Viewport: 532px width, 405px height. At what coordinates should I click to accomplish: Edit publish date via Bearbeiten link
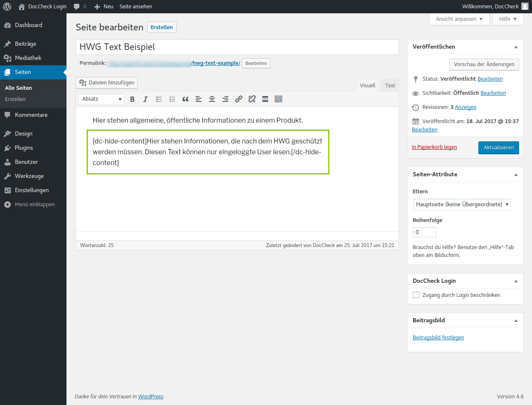pyautogui.click(x=424, y=130)
